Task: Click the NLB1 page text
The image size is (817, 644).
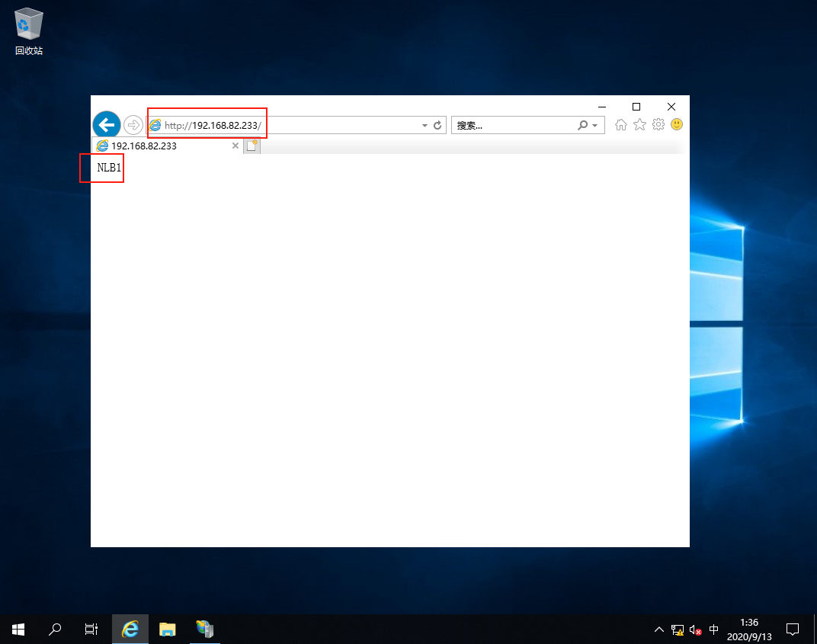Action: click(x=109, y=167)
